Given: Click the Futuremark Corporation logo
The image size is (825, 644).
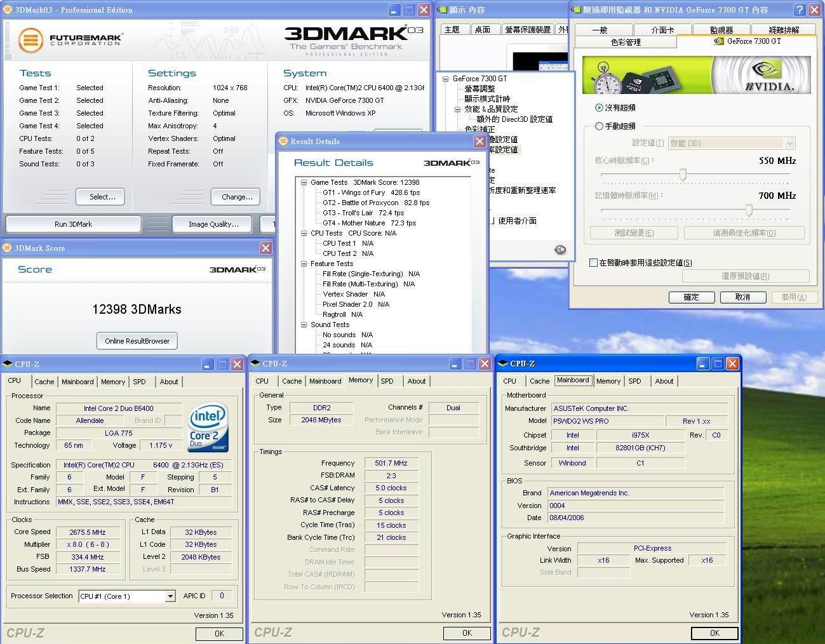Looking at the screenshot, I should click(70, 40).
